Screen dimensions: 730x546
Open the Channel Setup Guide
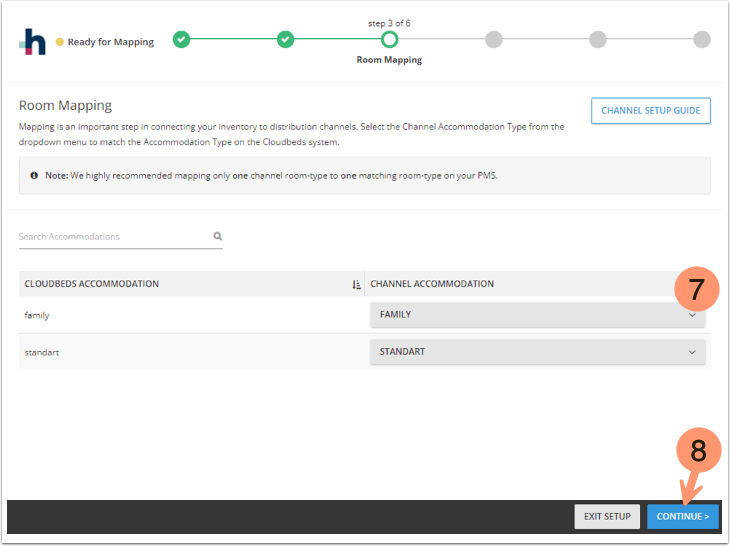[650, 111]
